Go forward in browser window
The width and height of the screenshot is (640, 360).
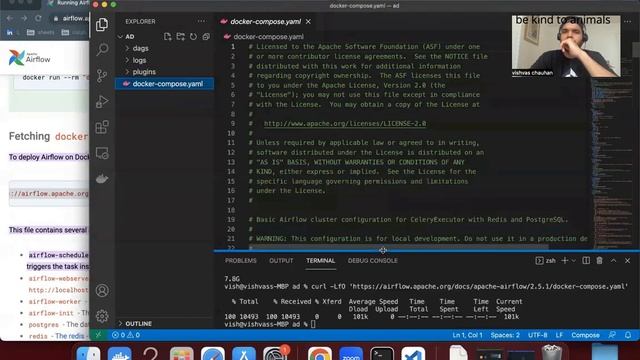(24, 18)
